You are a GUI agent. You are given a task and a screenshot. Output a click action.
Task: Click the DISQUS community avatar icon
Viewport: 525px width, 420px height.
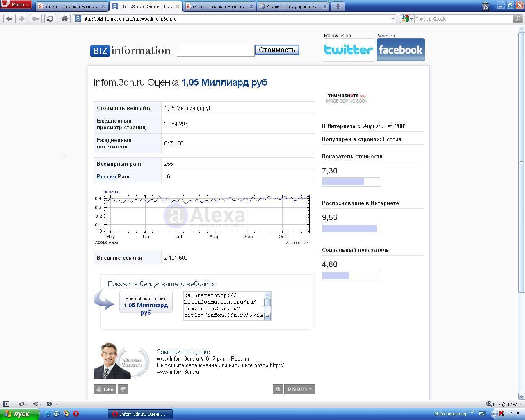pos(278,389)
